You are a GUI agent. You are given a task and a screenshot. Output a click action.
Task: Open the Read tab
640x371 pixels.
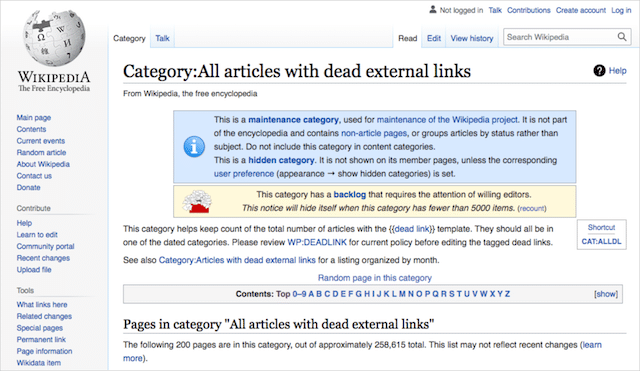tap(407, 38)
